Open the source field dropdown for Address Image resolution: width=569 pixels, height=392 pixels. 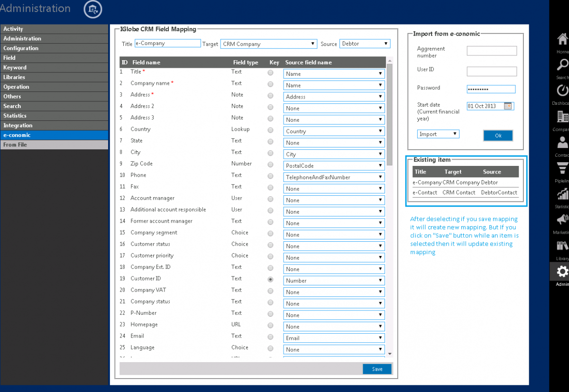click(334, 97)
